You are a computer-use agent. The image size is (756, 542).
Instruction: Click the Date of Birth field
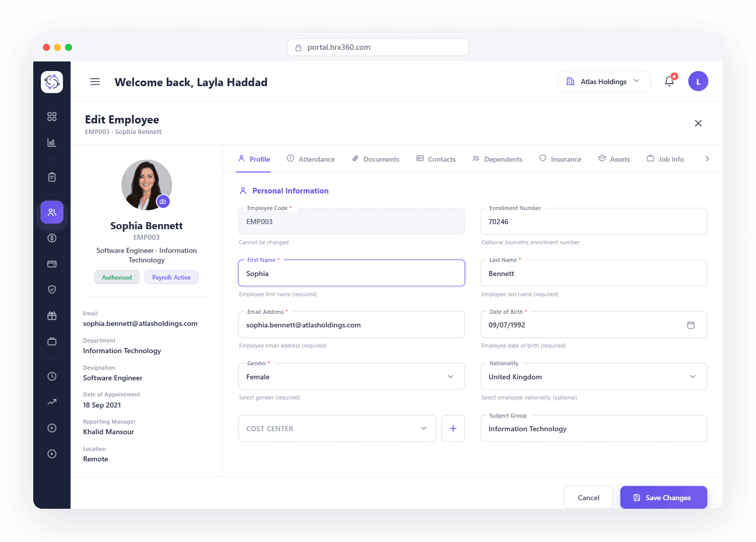coord(594,325)
